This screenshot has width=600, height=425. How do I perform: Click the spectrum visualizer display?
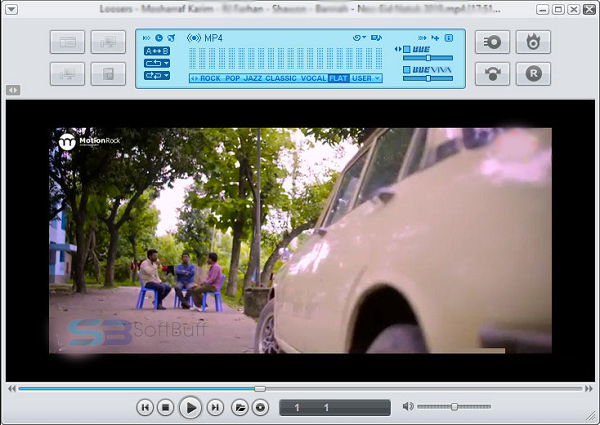(285, 58)
